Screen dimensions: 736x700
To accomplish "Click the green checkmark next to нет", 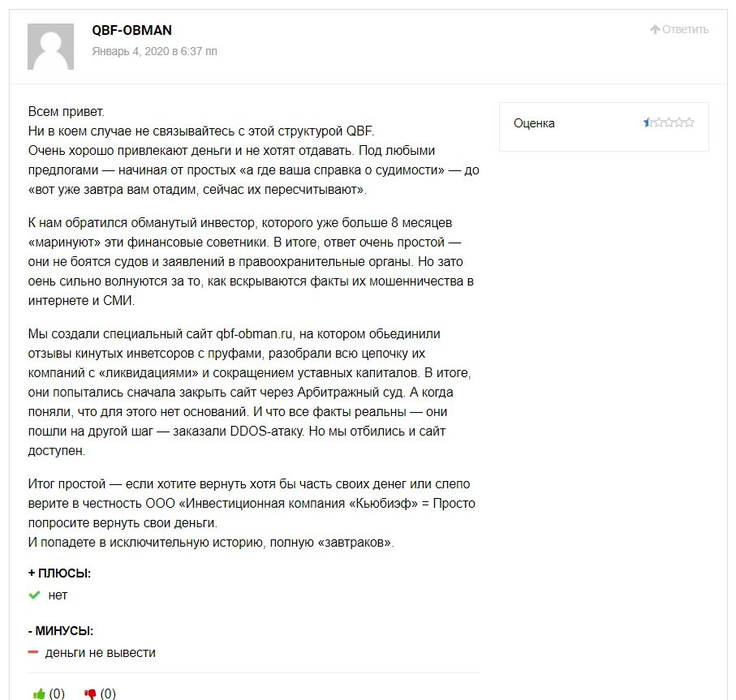I will pos(34,595).
